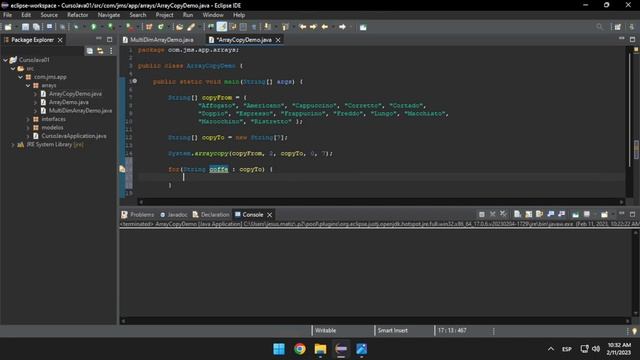Open File Explorer from the taskbar
This screenshot has width=640, height=360.
(x=320, y=349)
